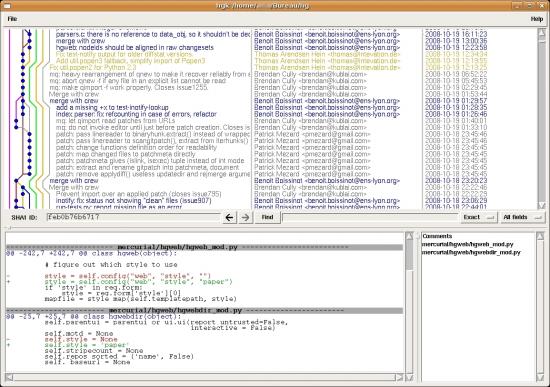This screenshot has width=550, height=387.
Task: Click the diff pane horizontal scrollbar track
Action: click(204, 378)
